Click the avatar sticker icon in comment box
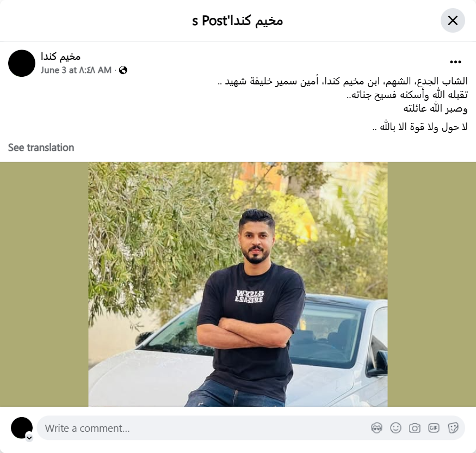This screenshot has height=453, width=476. pyautogui.click(x=376, y=428)
